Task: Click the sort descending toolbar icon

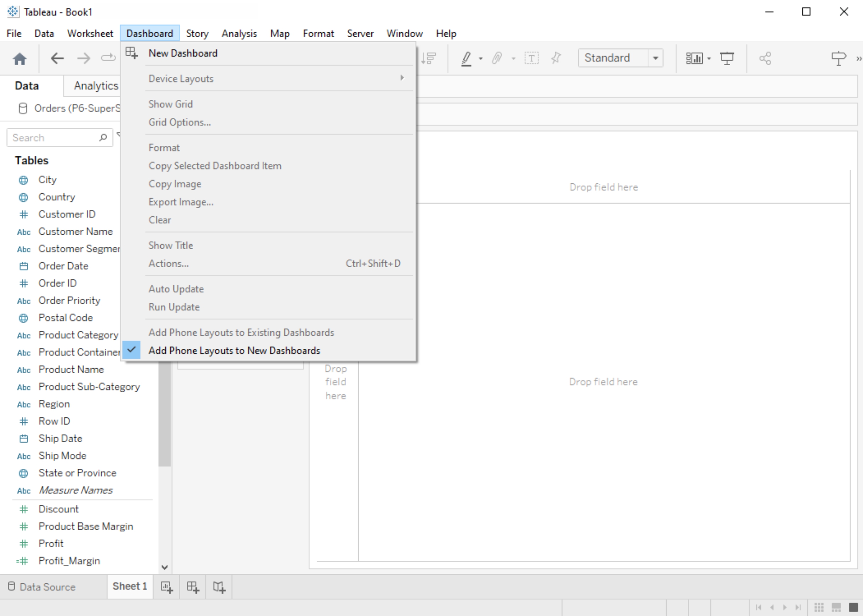Action: pos(429,58)
